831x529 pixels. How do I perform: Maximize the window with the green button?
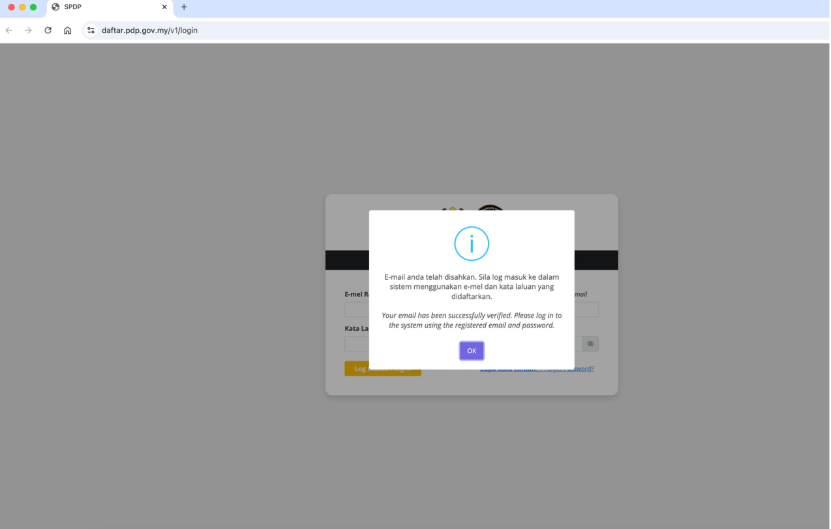pos(33,7)
